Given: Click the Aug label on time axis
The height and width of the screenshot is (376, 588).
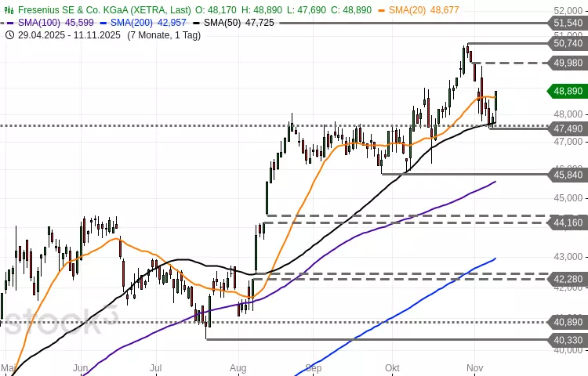Looking at the screenshot, I should coord(239,367).
